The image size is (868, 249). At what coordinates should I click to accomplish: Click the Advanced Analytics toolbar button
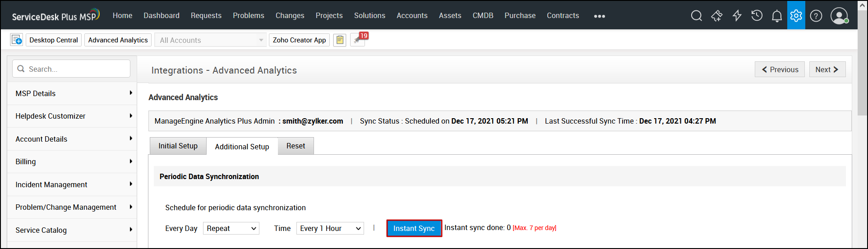[x=118, y=40]
